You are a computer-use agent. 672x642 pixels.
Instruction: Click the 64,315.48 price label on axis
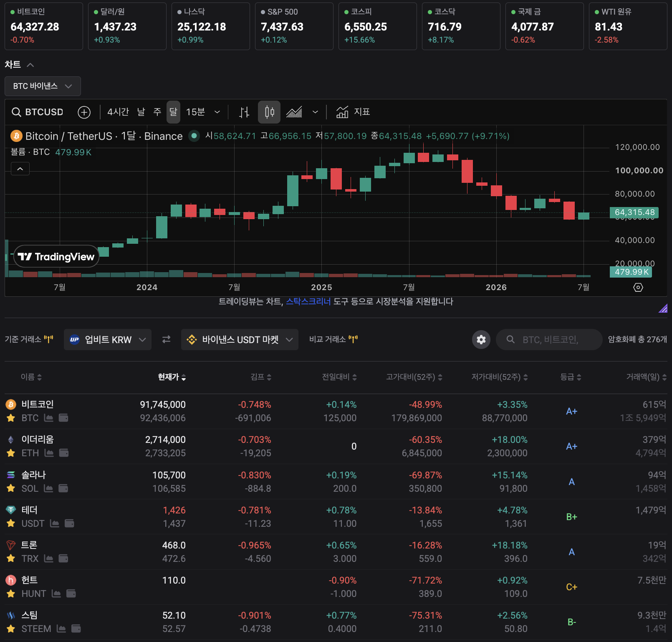[634, 212]
